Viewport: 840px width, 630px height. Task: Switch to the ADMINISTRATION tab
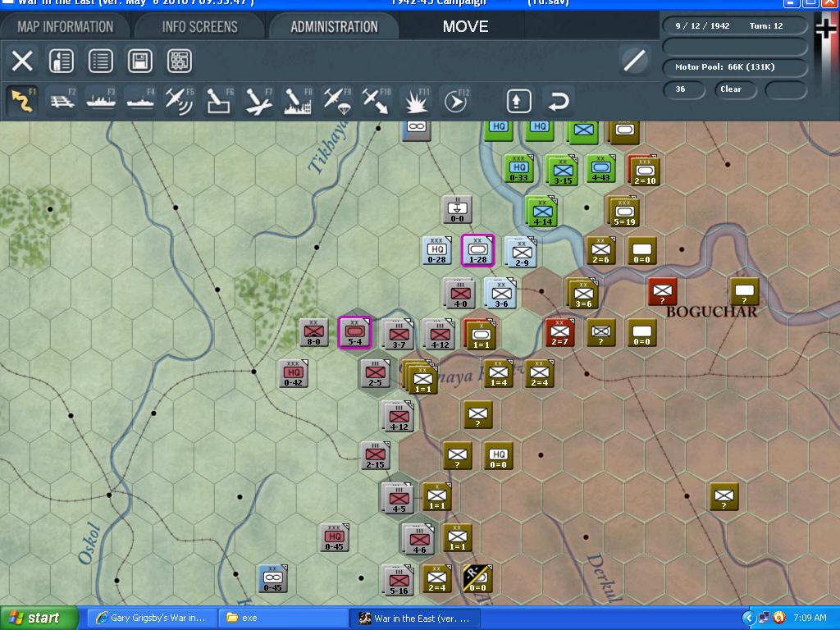point(335,27)
